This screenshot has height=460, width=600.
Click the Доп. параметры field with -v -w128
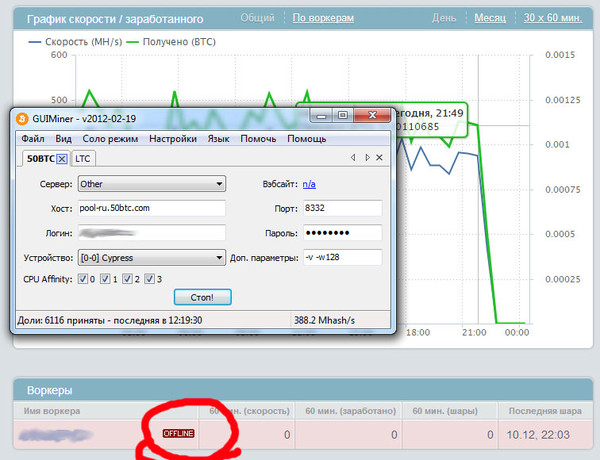[343, 257]
